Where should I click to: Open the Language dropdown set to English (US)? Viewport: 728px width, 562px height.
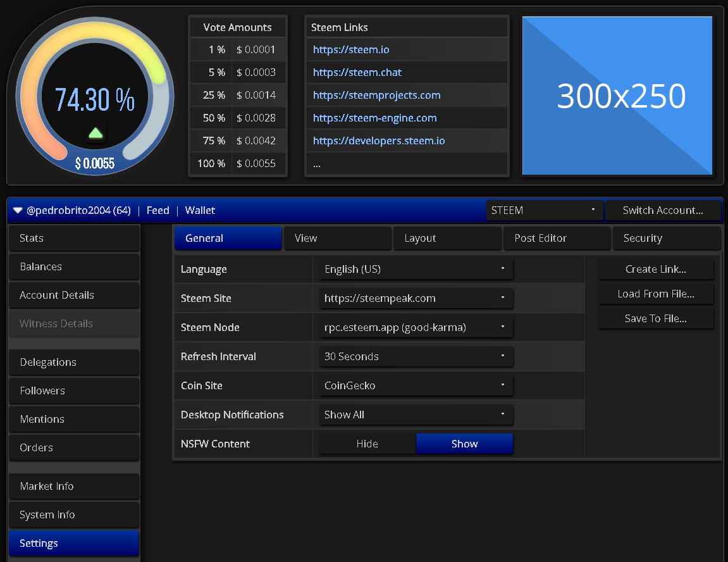pos(416,270)
